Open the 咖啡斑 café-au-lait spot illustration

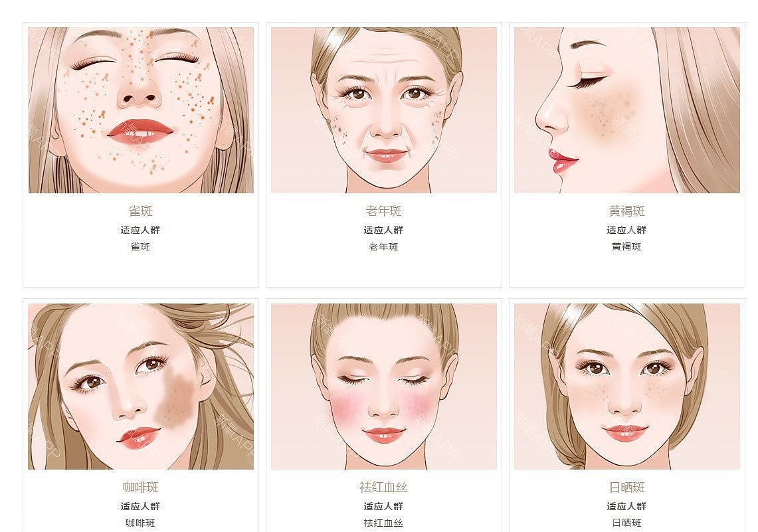point(141,387)
